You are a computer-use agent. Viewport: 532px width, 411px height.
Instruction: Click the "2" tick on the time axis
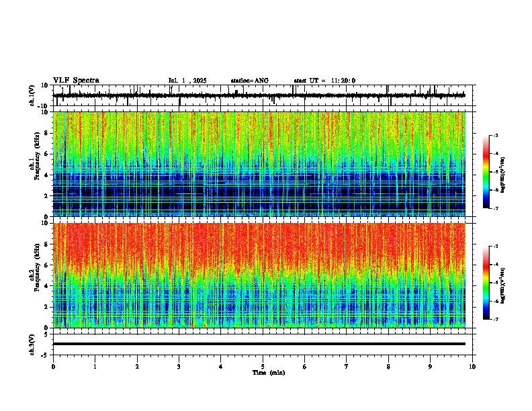pyautogui.click(x=137, y=367)
